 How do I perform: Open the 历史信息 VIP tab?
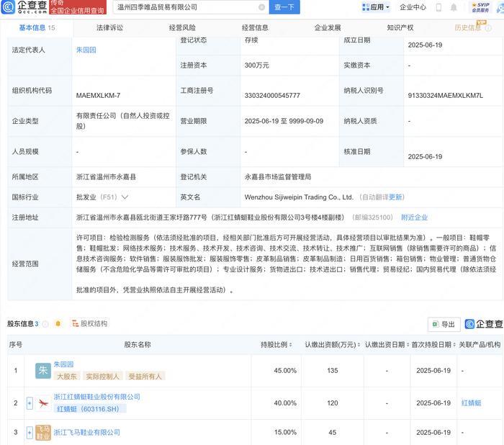click(x=468, y=28)
